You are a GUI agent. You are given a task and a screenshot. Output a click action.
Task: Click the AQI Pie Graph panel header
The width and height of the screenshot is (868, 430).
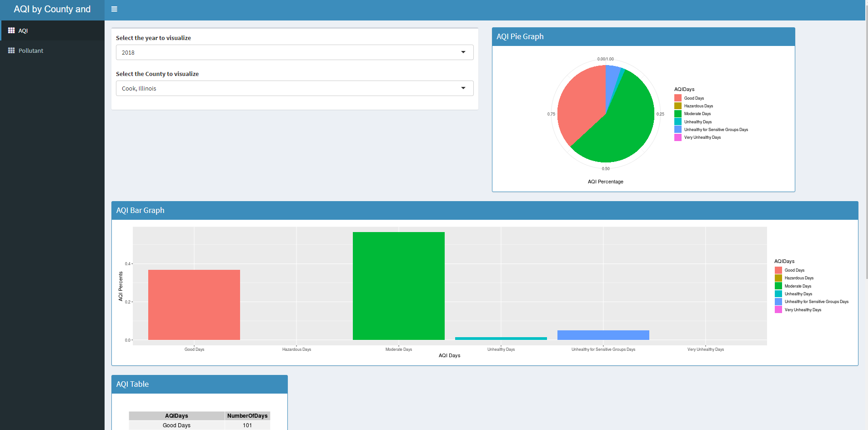643,36
